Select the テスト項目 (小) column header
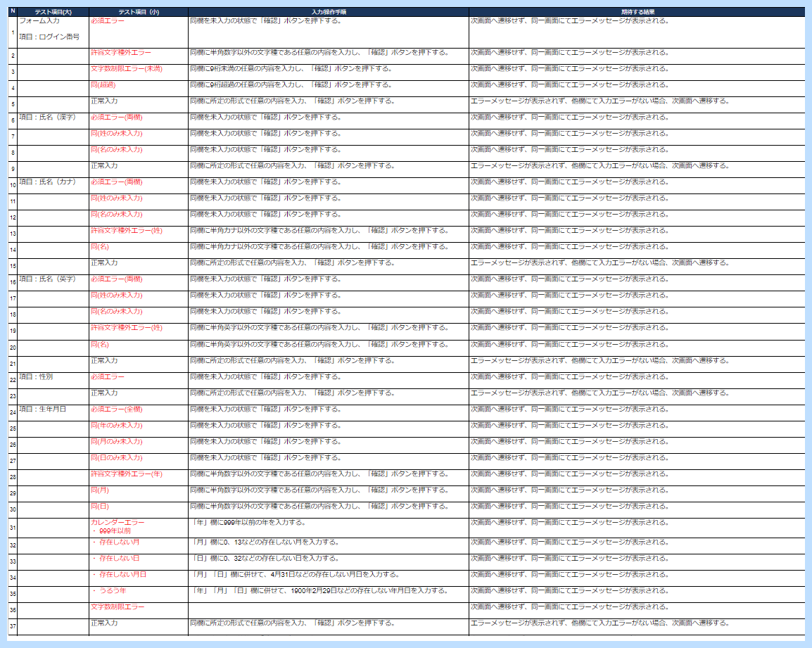Screen dimensions: 812x648 [x=138, y=12]
